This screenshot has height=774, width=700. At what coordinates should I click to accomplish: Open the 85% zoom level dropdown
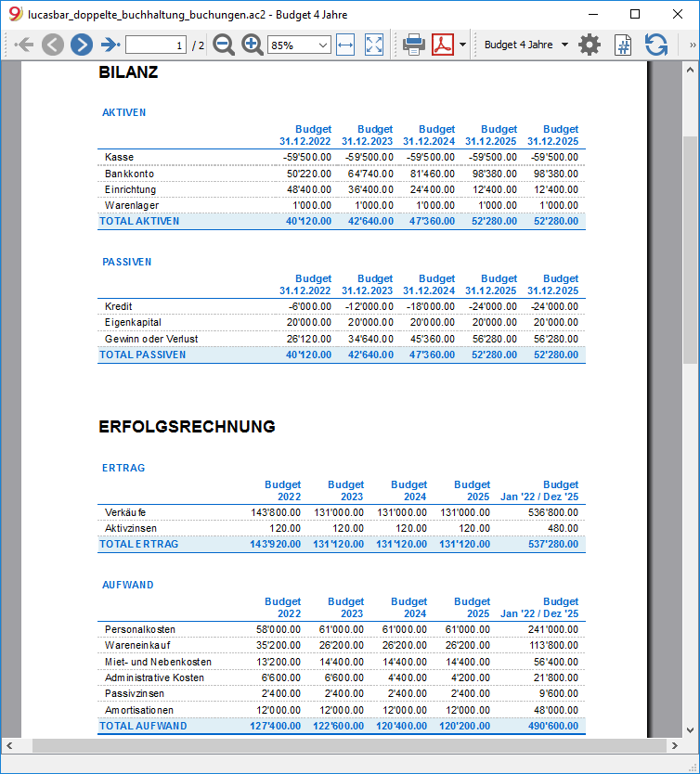click(299, 45)
